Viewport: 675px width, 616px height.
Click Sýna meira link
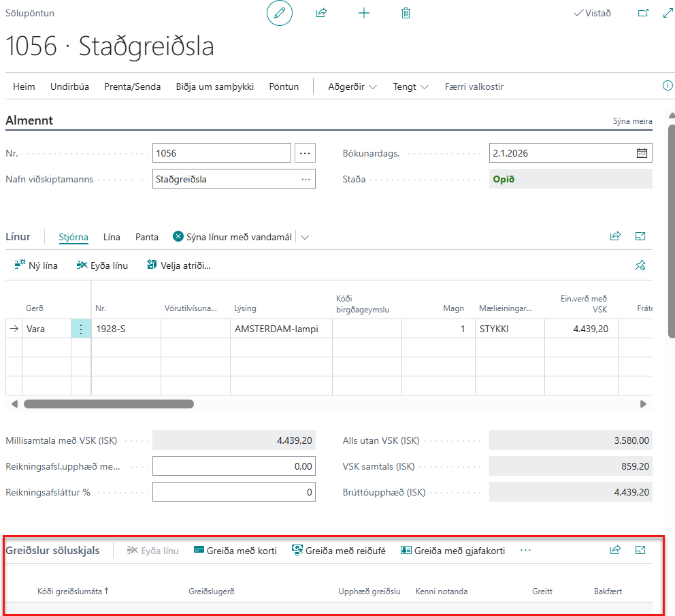632,121
